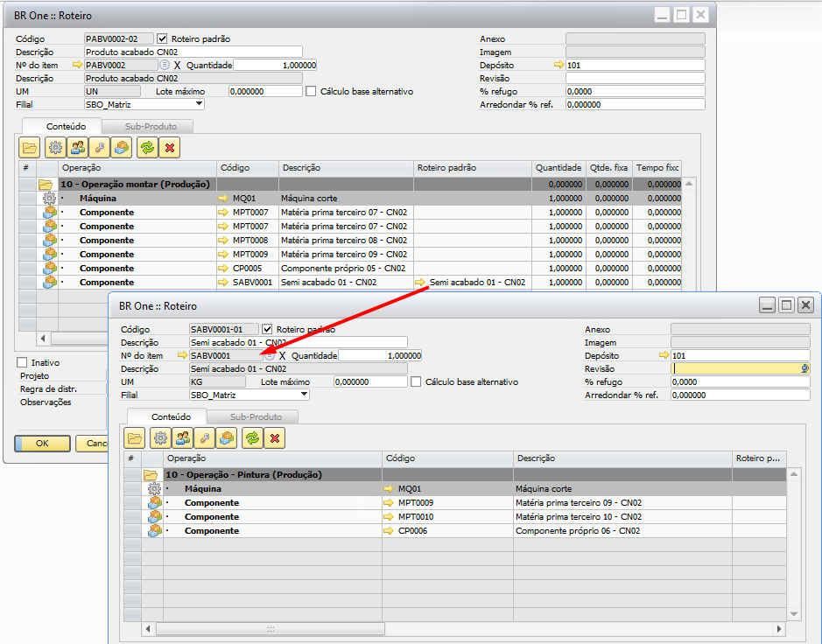
Task: Click the folder (add operation) icon in front window toolbar
Action: [136, 437]
